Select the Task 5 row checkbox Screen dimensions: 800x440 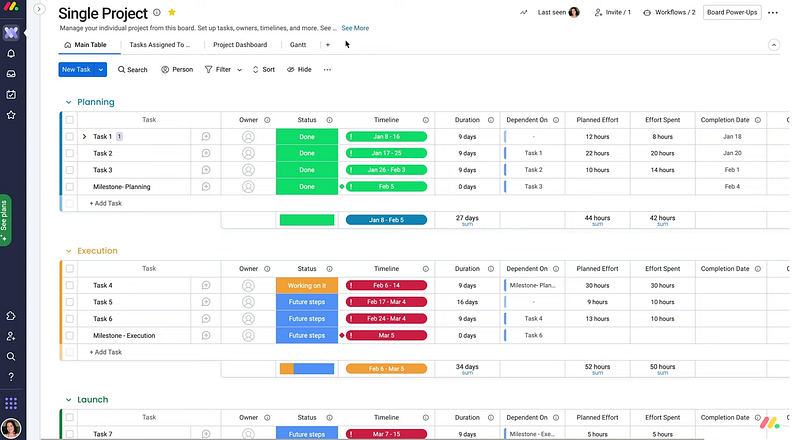point(70,302)
